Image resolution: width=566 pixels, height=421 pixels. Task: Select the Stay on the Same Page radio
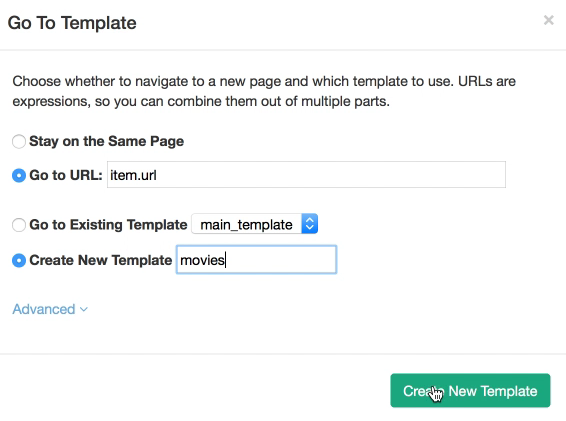click(x=19, y=141)
